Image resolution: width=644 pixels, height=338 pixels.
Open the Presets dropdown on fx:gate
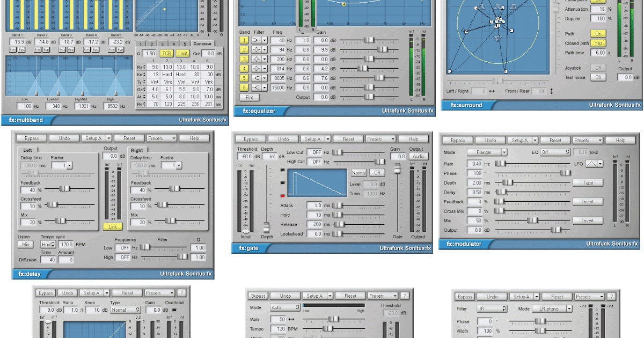[x=379, y=138]
